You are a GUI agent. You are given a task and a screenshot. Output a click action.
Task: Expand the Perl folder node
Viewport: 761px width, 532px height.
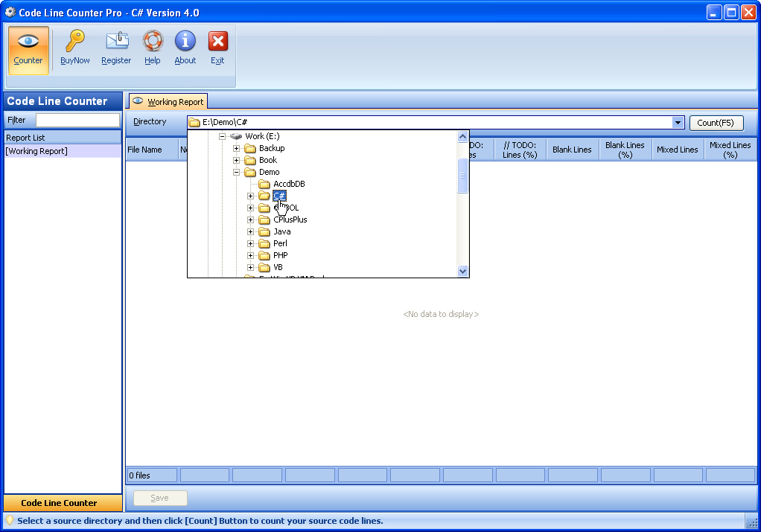(x=250, y=243)
